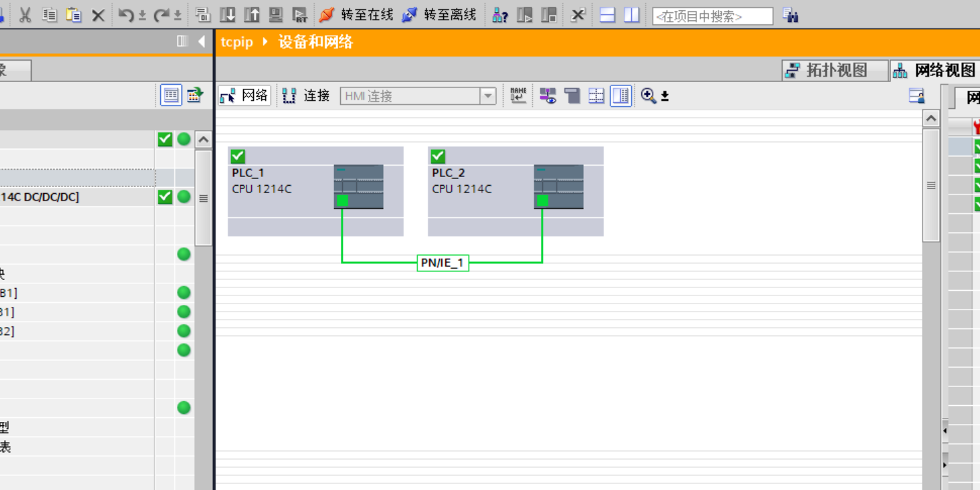The image size is (980, 490).
Task: Switch to 网络视图 network view tab
Action: point(935,70)
